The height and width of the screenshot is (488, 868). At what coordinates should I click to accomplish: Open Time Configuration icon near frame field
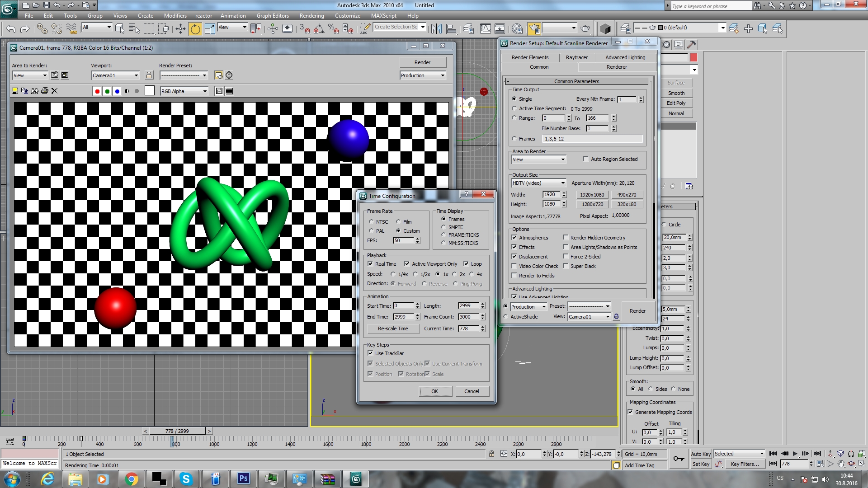click(x=821, y=464)
